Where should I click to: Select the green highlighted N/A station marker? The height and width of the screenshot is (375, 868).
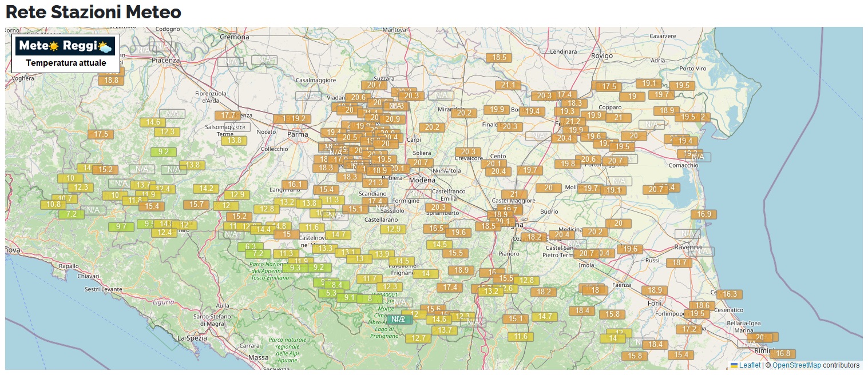point(398,319)
